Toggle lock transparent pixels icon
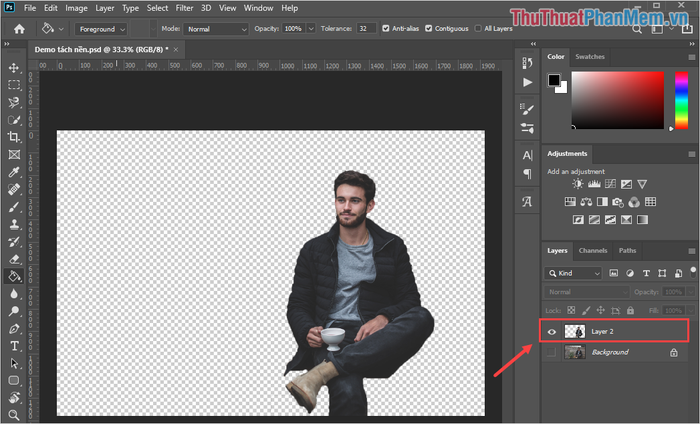This screenshot has height=424, width=700. click(x=571, y=310)
